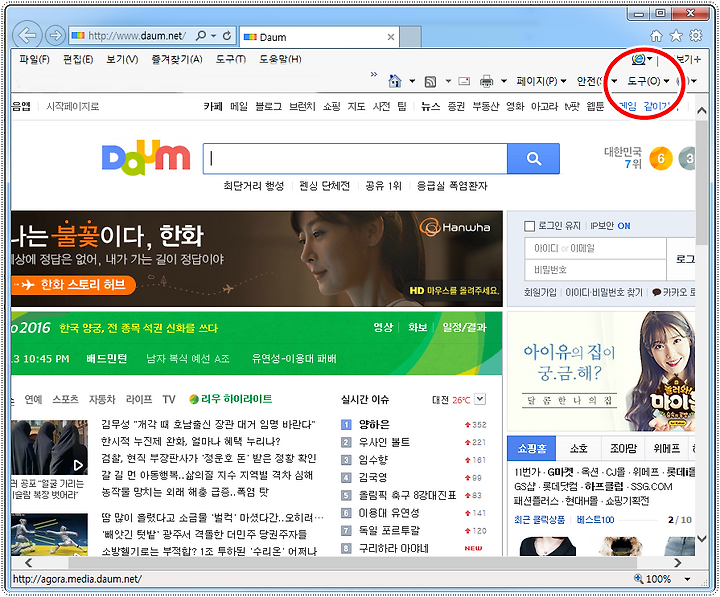Go forward with the Forward arrow button
The height and width of the screenshot is (597, 720).
coord(56,36)
